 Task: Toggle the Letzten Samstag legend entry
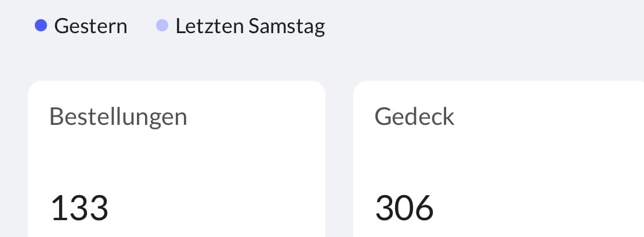pyautogui.click(x=241, y=26)
